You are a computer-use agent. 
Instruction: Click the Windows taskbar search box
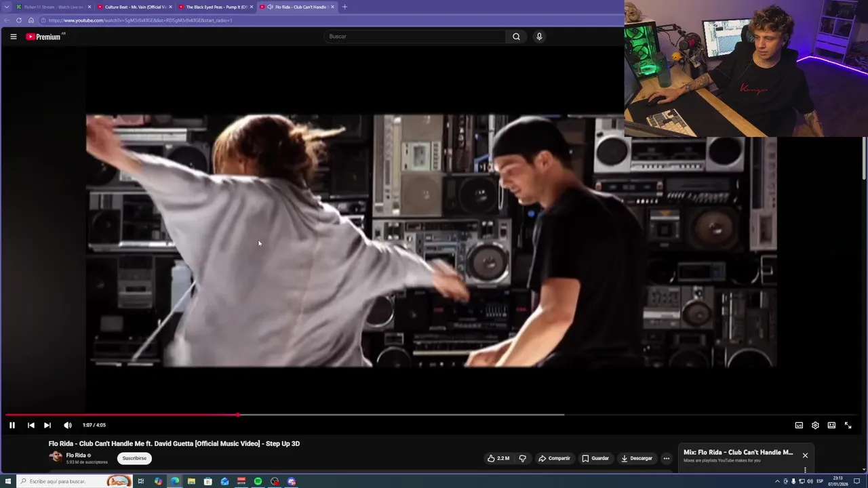click(75, 481)
